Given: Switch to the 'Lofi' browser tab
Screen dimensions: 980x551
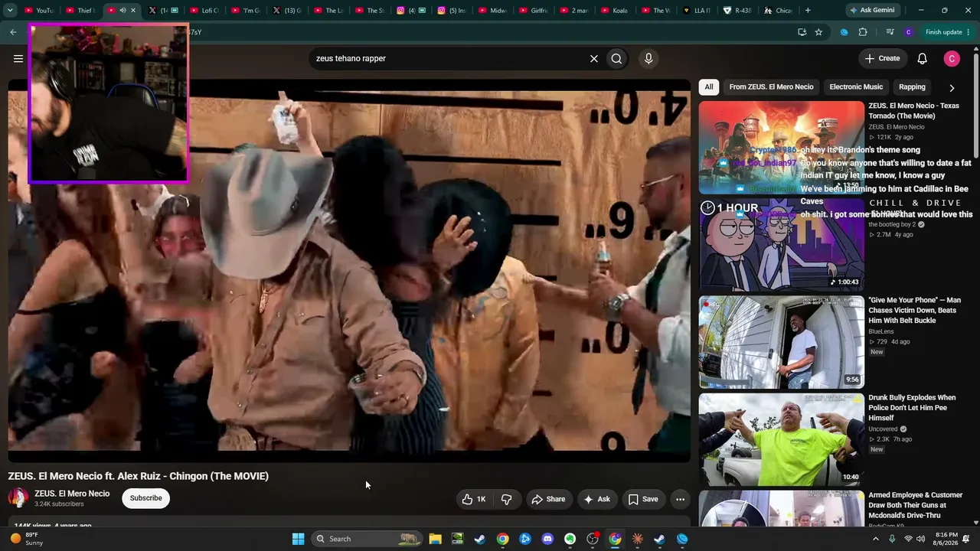Looking at the screenshot, I should coord(204,10).
